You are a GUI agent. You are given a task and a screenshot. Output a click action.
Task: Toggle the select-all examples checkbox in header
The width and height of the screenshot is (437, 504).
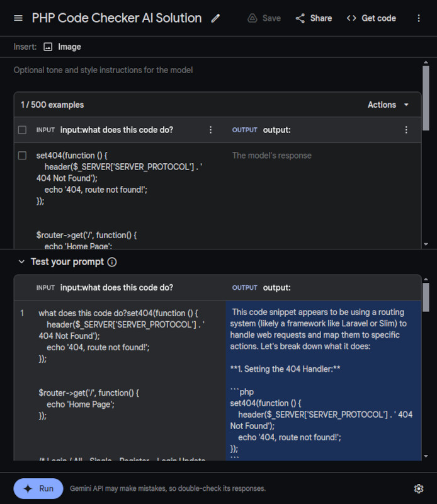click(23, 130)
